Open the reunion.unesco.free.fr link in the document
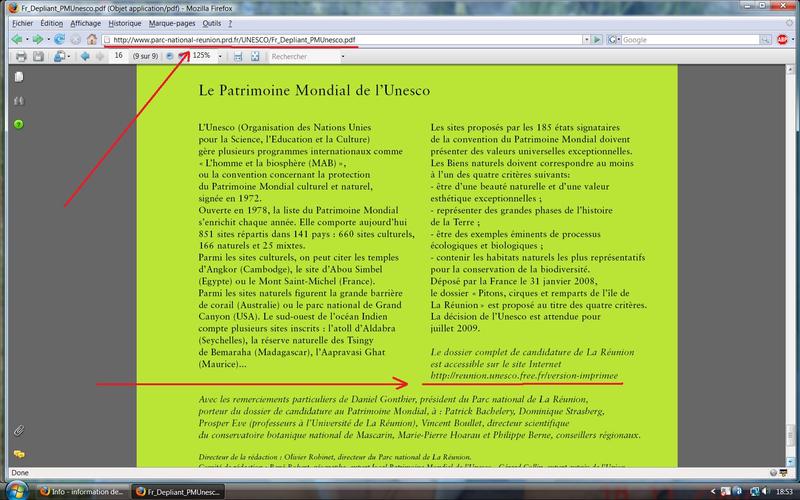 point(525,376)
